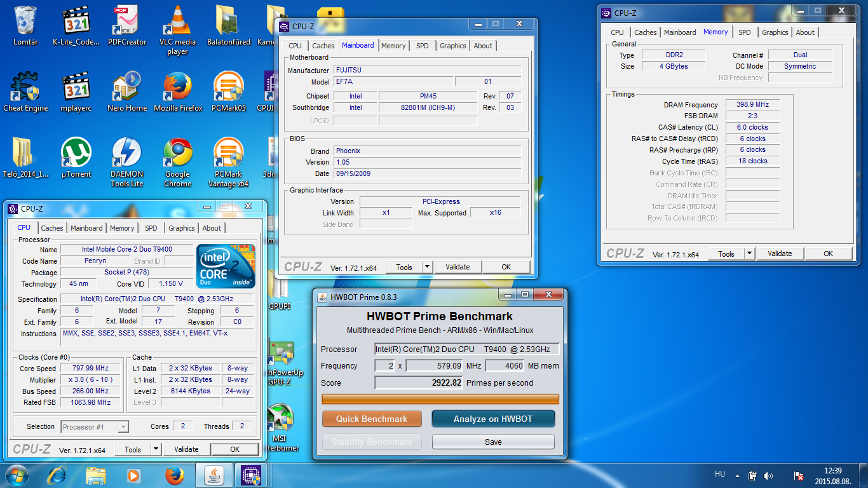
Task: Launch µTorrent from the desktop
Action: [x=76, y=158]
